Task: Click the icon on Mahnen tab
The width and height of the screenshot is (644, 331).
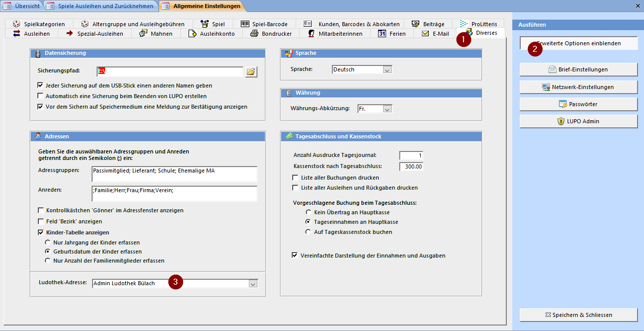Action: (x=143, y=33)
